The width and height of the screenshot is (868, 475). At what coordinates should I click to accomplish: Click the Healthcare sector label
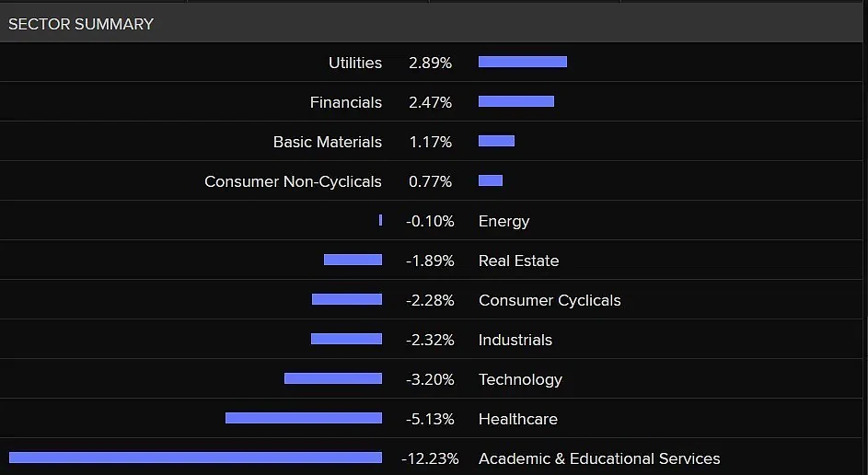[518, 419]
